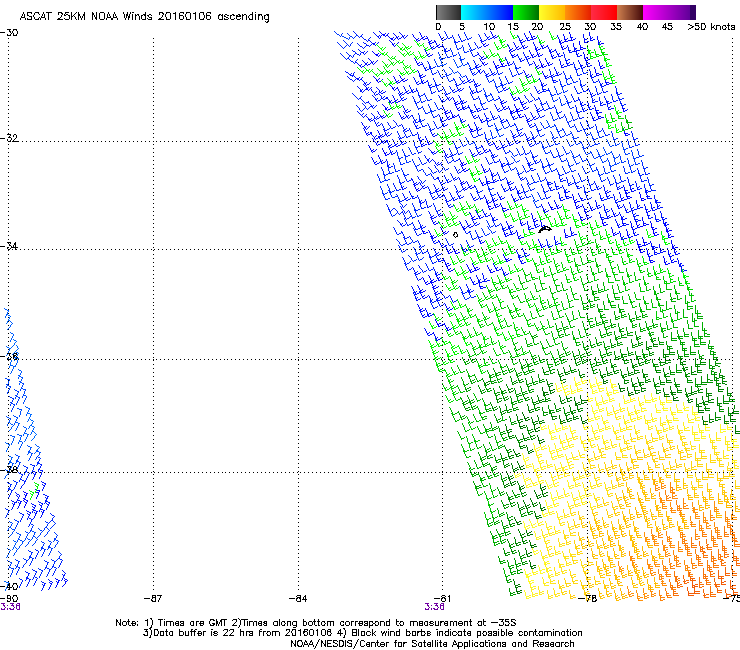
Task: Click the red 30-35 knots color band
Action: point(604,12)
